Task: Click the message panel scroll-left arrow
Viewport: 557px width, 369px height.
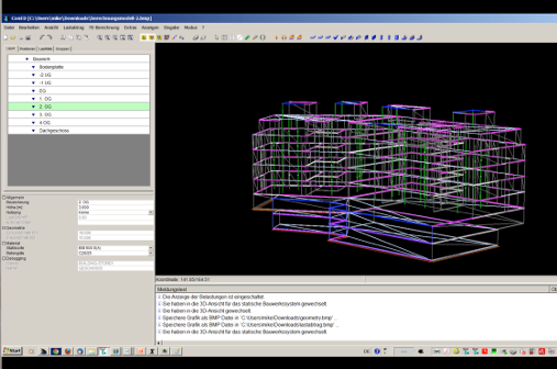Action: (x=159, y=343)
